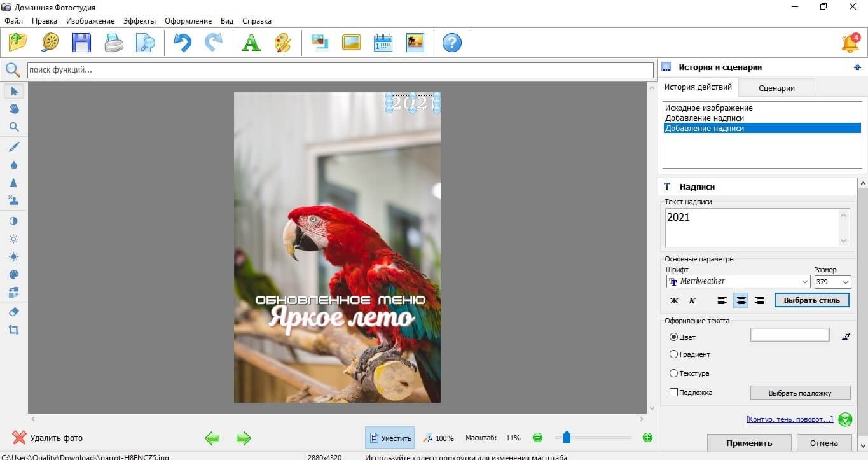
Task: Align caption text right
Action: [x=759, y=300]
